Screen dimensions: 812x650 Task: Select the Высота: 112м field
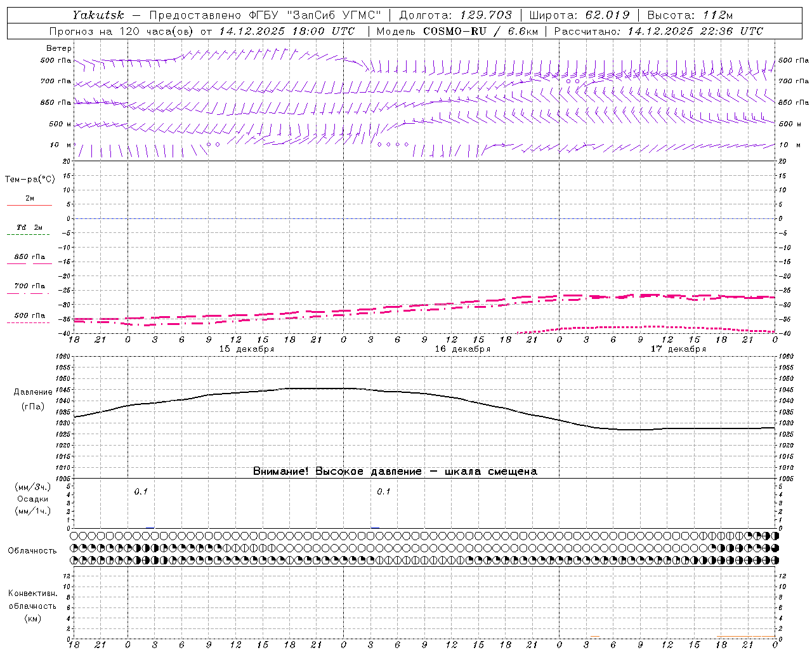pos(690,15)
